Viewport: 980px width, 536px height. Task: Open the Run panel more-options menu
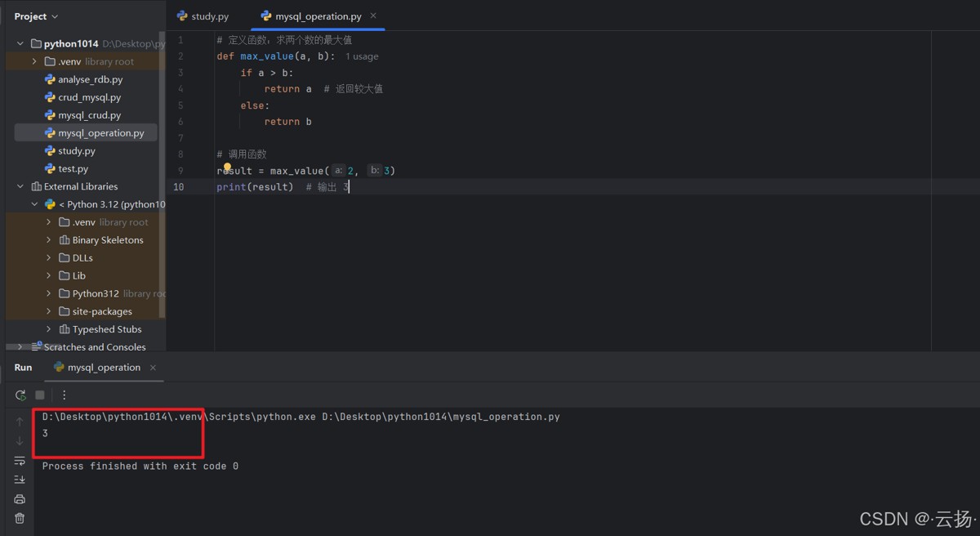coord(65,395)
